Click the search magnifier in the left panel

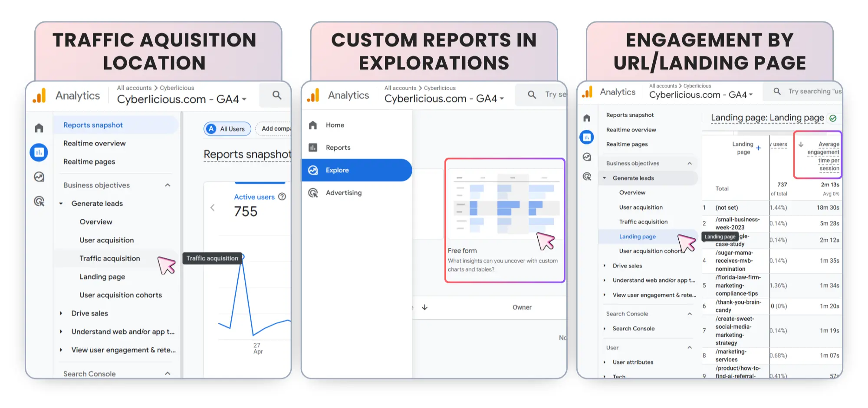point(276,95)
